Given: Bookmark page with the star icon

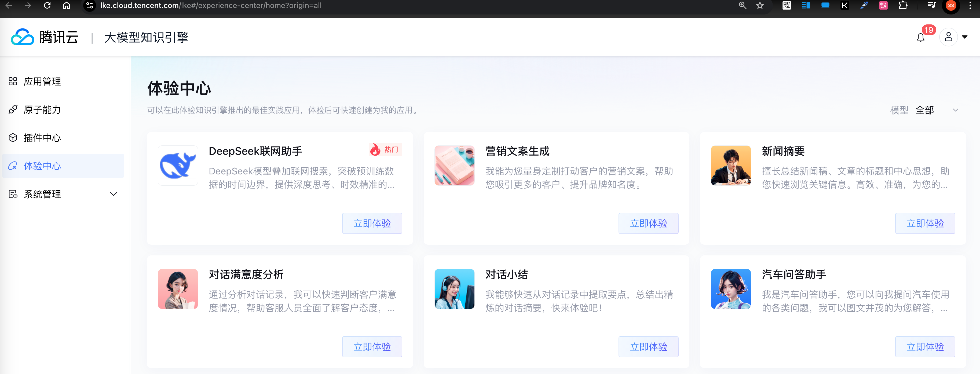Looking at the screenshot, I should click(760, 5).
